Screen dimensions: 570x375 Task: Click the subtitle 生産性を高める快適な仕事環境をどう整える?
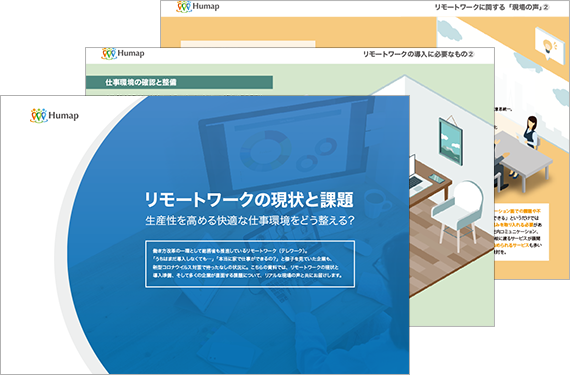pyautogui.click(x=250, y=221)
